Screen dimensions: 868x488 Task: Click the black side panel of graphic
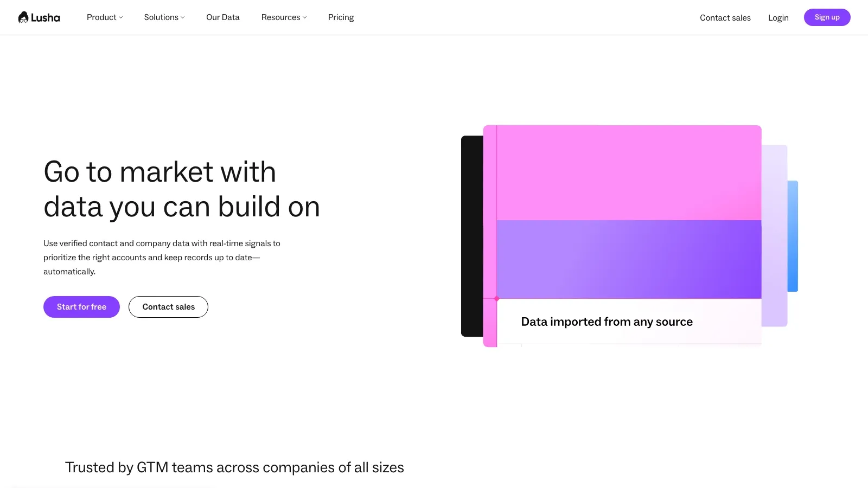tap(472, 236)
